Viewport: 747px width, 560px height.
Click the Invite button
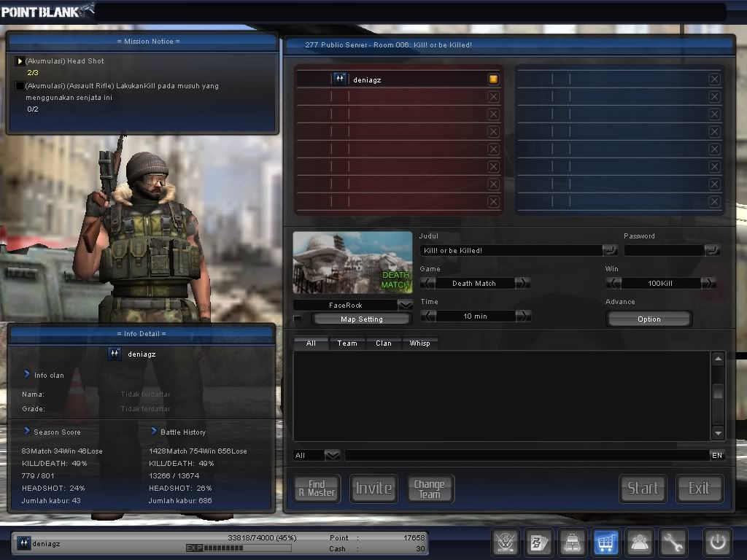(x=373, y=489)
